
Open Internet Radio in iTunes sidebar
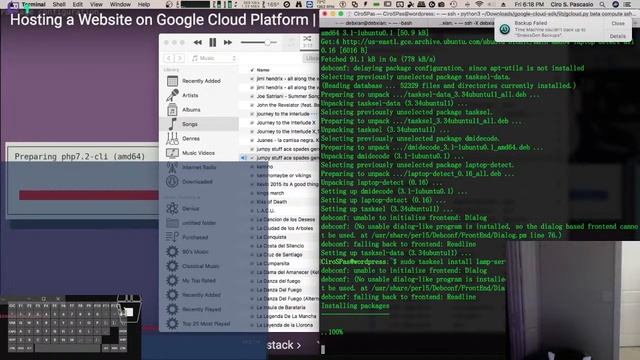coord(199,167)
